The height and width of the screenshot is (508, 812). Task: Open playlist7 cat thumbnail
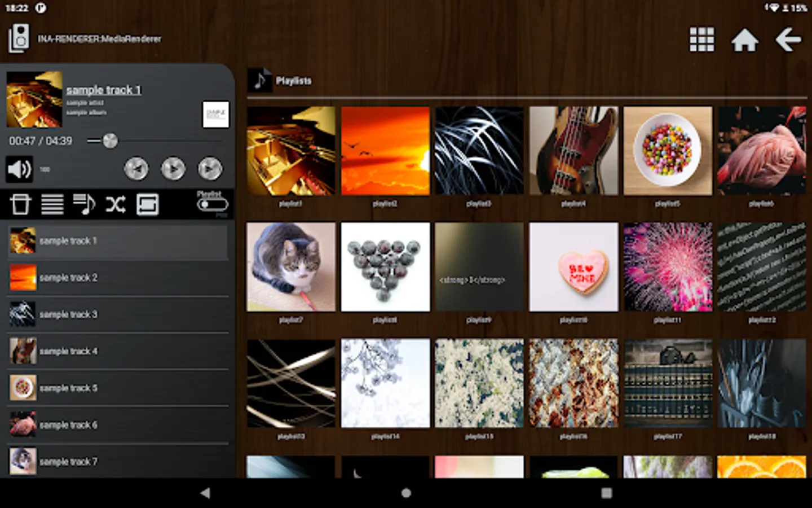click(291, 267)
